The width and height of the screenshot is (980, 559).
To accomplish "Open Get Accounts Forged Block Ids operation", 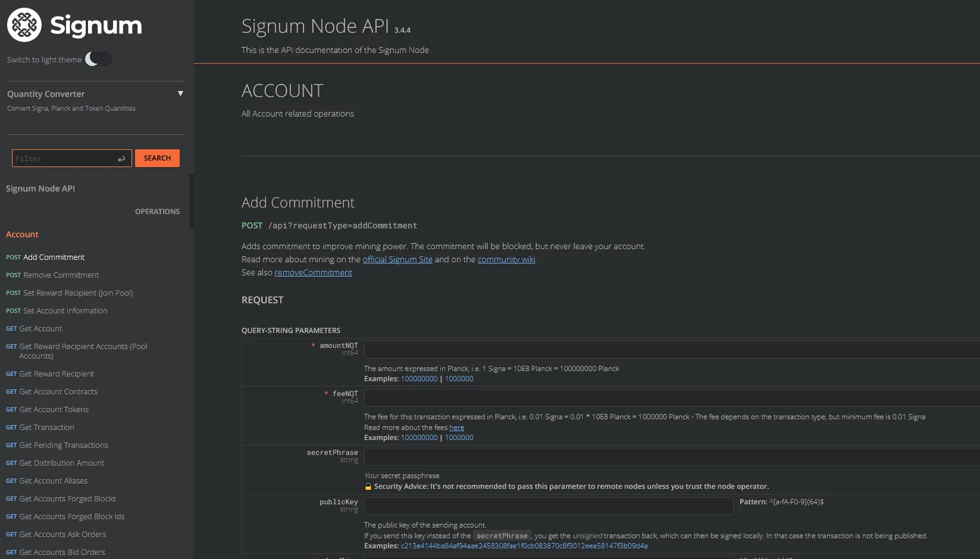I will click(x=65, y=516).
